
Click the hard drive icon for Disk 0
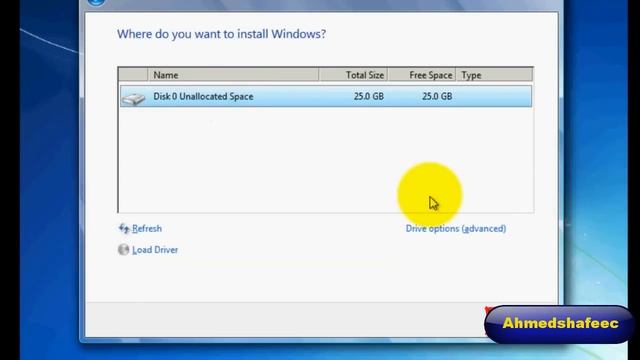(x=133, y=98)
